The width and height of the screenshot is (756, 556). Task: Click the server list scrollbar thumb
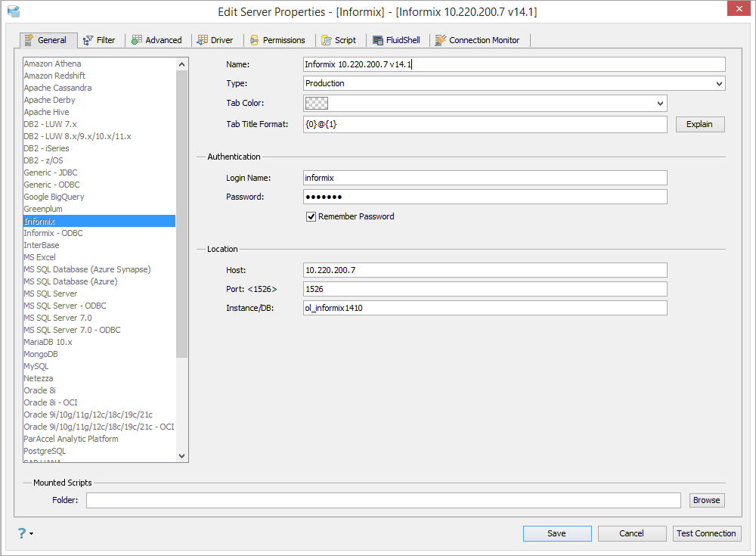tap(181, 214)
